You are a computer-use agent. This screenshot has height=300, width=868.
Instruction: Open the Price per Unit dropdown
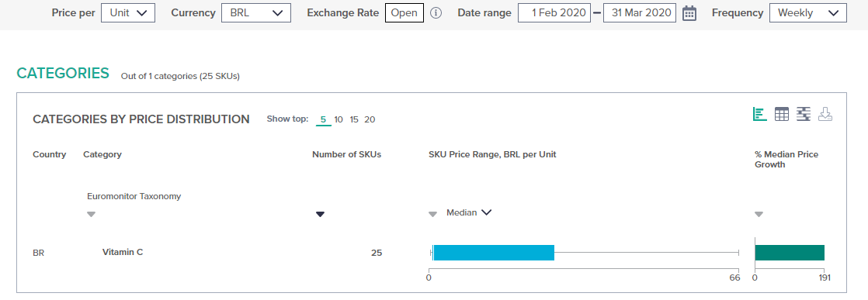pos(128,12)
